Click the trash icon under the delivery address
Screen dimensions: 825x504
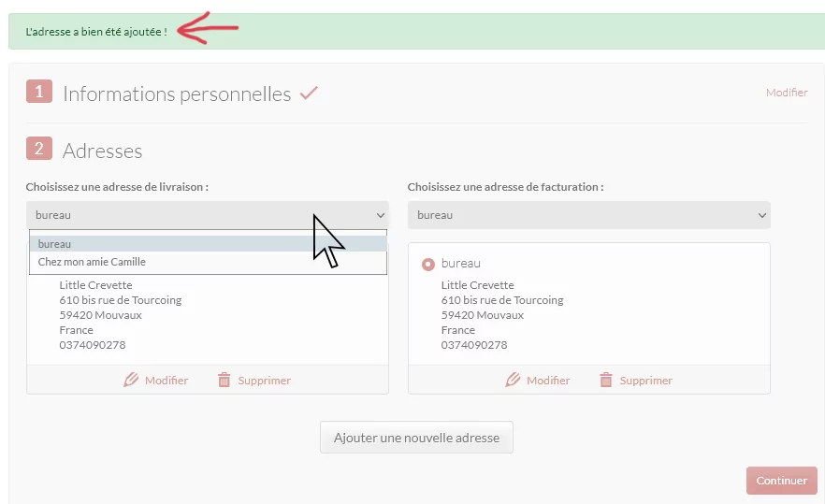click(224, 380)
